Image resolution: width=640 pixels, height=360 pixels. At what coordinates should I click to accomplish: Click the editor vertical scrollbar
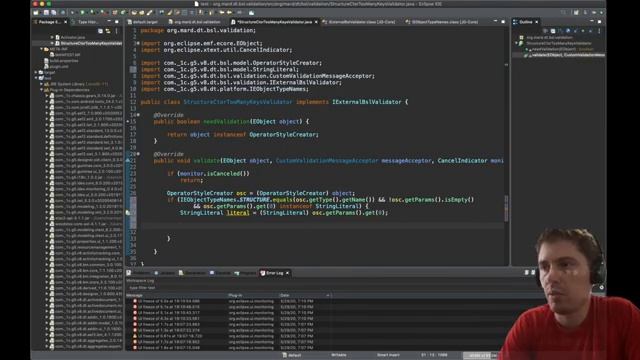506,147
